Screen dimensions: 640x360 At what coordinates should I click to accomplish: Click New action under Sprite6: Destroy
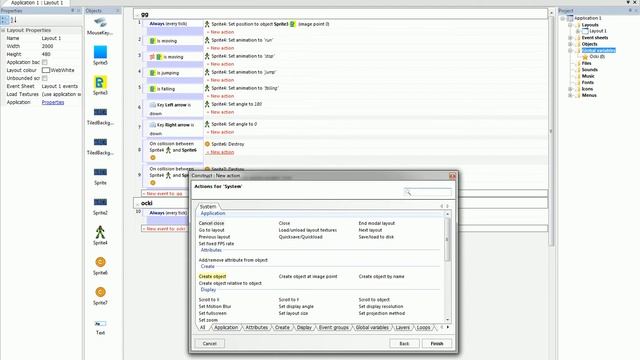click(x=220, y=152)
